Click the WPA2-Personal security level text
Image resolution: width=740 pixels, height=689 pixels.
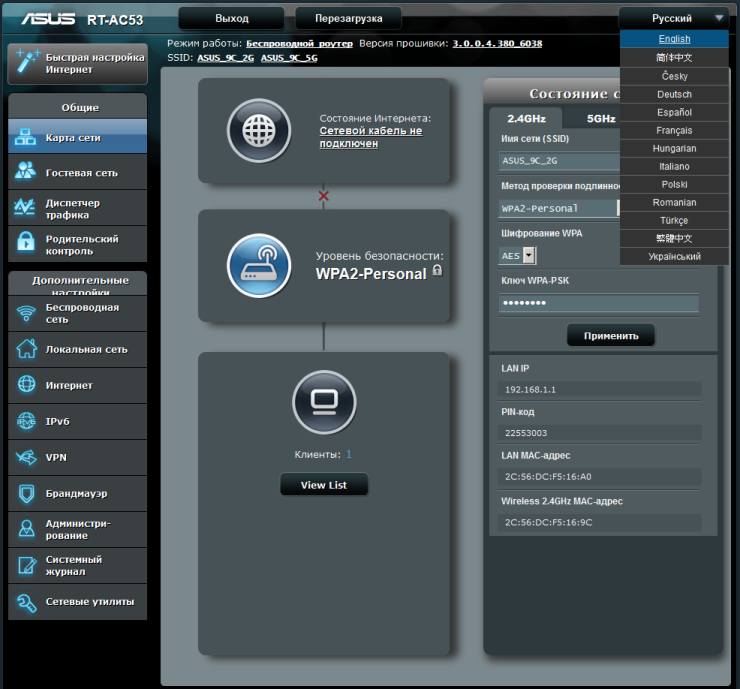[x=371, y=274]
